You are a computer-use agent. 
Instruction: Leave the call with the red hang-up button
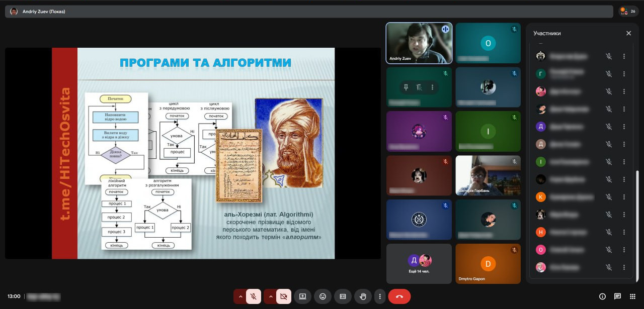tap(399, 296)
